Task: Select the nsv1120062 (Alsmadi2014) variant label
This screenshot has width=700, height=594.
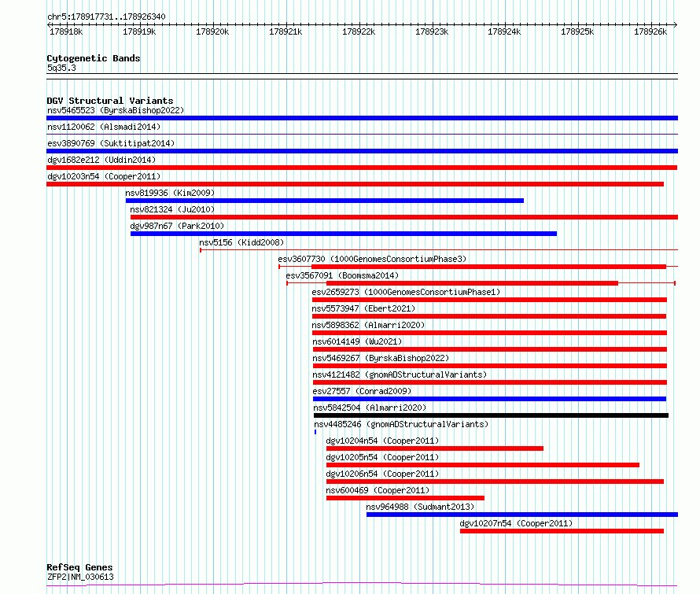Action: [x=104, y=127]
